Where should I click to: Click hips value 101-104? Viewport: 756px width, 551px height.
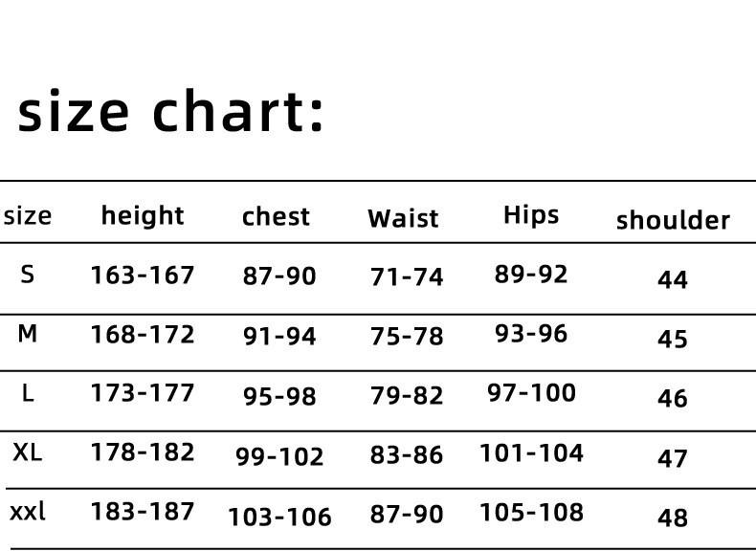pos(531,453)
